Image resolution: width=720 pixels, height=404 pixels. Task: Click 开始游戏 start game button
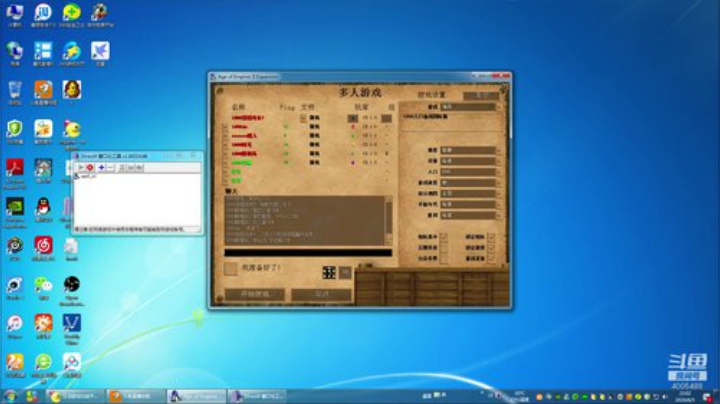tap(254, 294)
